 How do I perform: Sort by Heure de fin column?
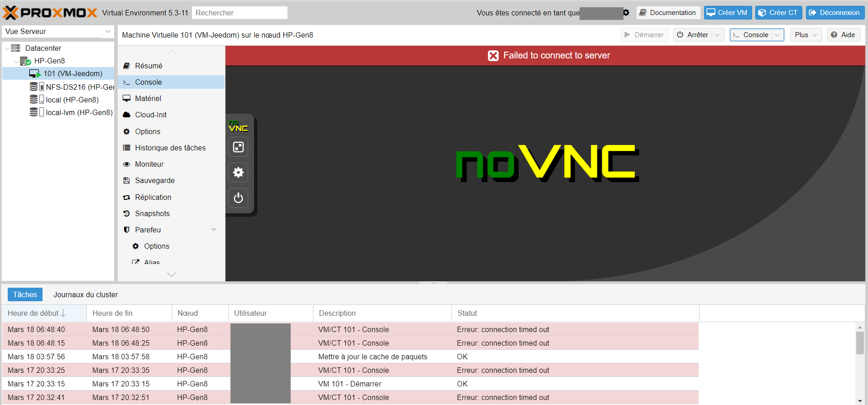[129, 313]
